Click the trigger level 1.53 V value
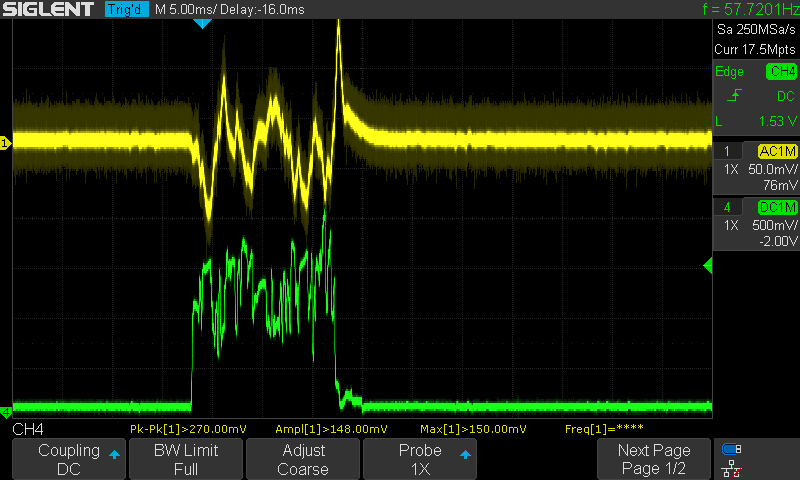 777,121
